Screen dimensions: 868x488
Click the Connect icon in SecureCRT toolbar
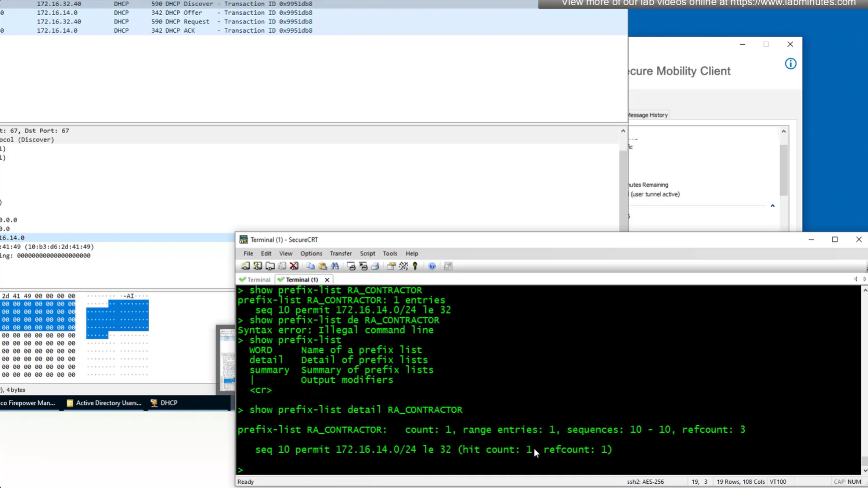[245, 266]
